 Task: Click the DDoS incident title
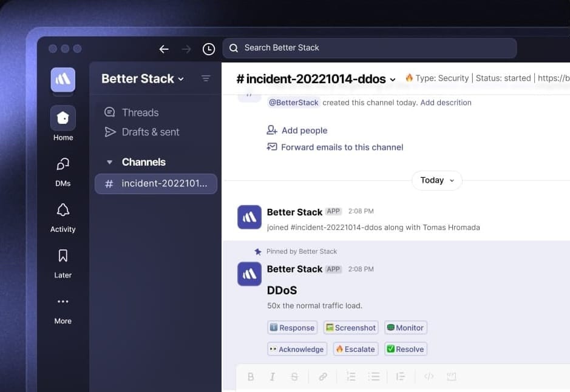pyautogui.click(x=282, y=290)
